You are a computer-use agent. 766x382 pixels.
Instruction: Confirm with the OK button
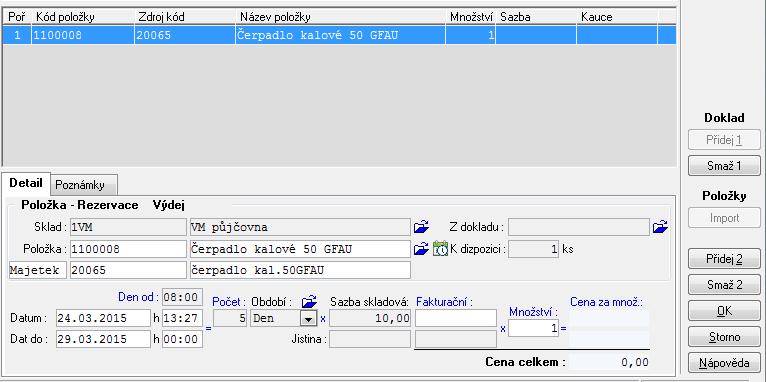(x=724, y=311)
